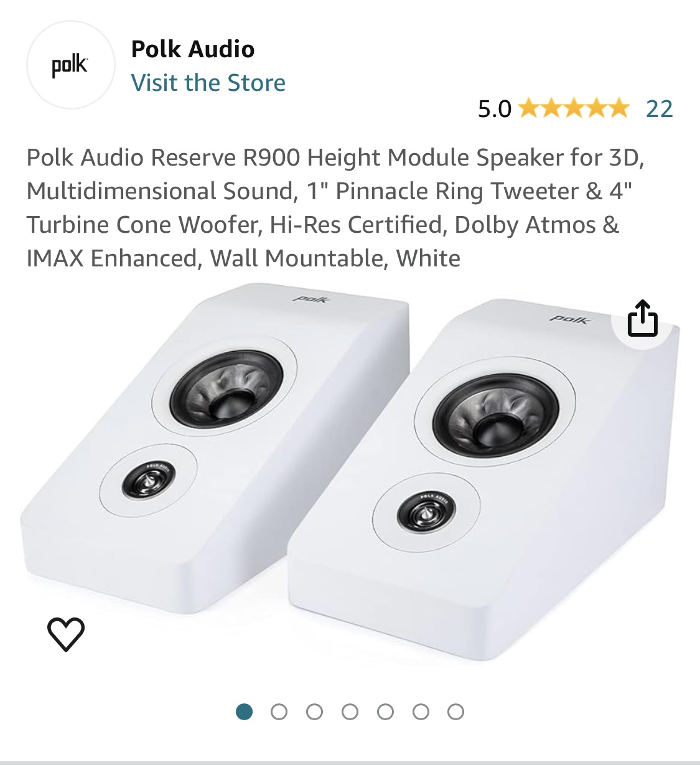The height and width of the screenshot is (765, 700).
Task: Click the 5.0 rating number
Action: click(x=494, y=109)
